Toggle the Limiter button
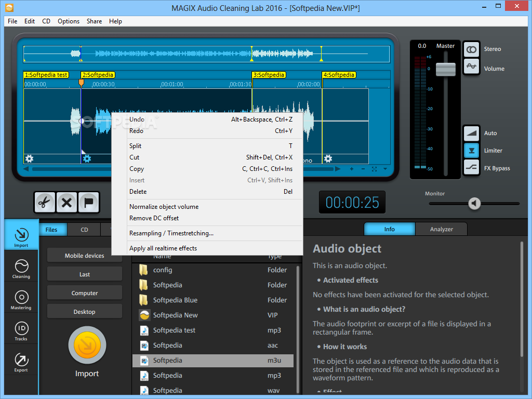Image resolution: width=532 pixels, height=399 pixels. pyautogui.click(x=471, y=150)
